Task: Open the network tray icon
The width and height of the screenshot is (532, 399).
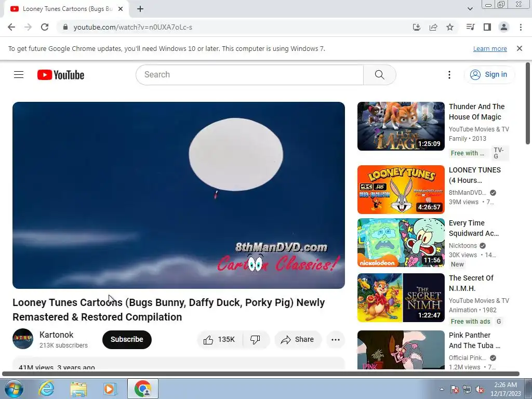Action: tap(467, 390)
